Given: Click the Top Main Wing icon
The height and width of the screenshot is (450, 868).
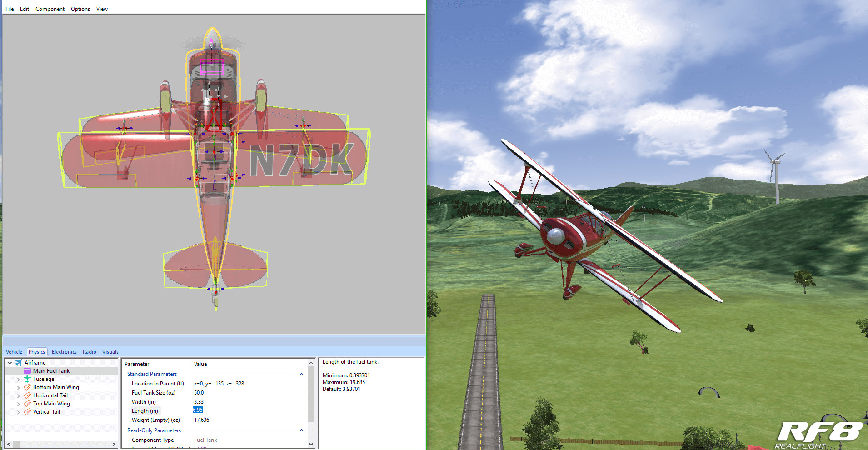Looking at the screenshot, I should point(26,403).
